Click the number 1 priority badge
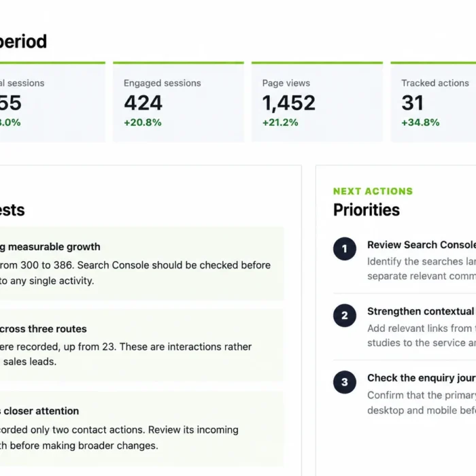This screenshot has width=476, height=476. coord(345,249)
